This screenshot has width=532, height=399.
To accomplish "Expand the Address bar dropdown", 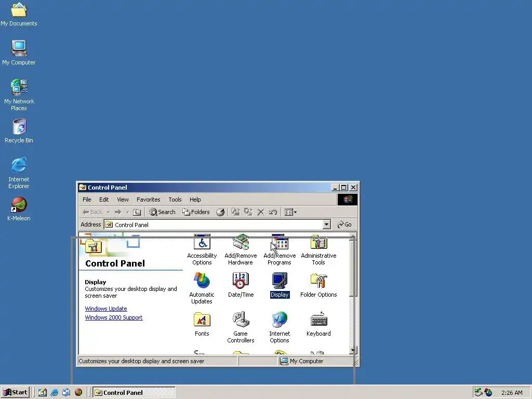I will pos(326,224).
